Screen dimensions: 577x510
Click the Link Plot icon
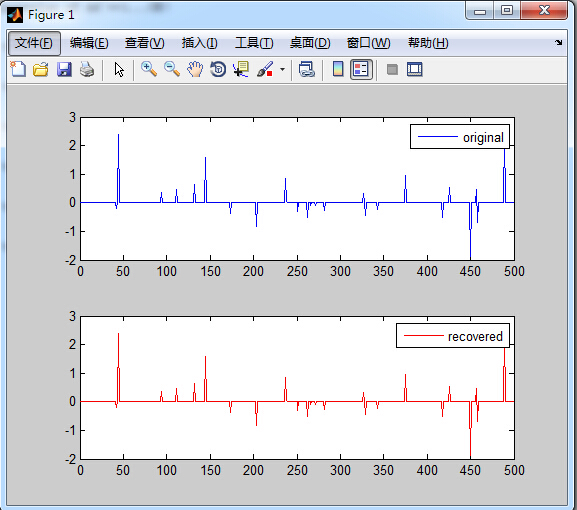(307, 69)
